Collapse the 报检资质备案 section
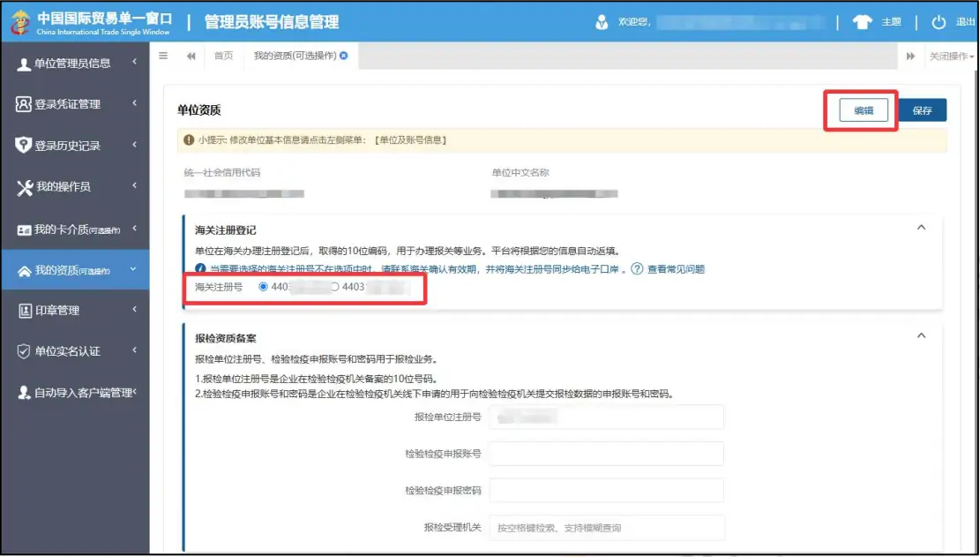This screenshot has height=557, width=980. [921, 335]
